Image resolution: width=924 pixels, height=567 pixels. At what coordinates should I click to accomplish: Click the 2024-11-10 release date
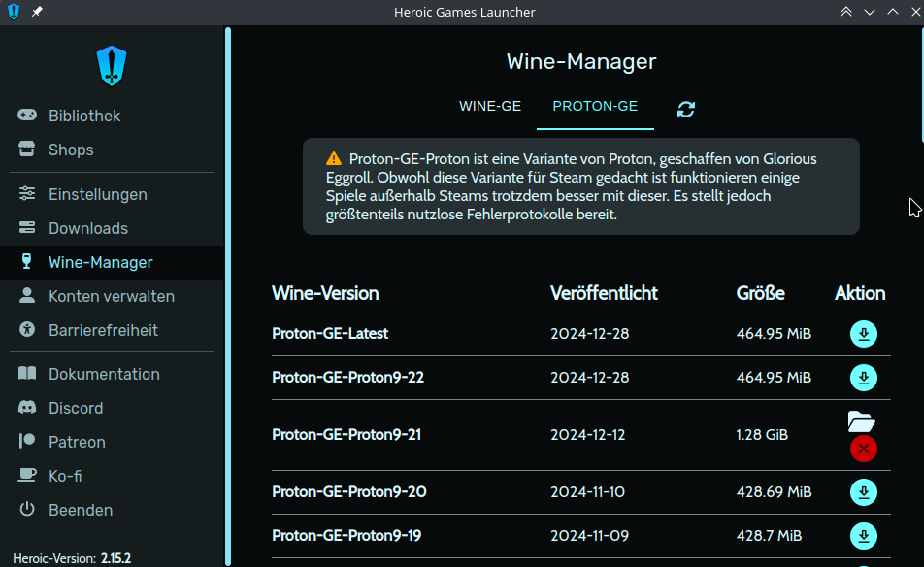tap(587, 492)
